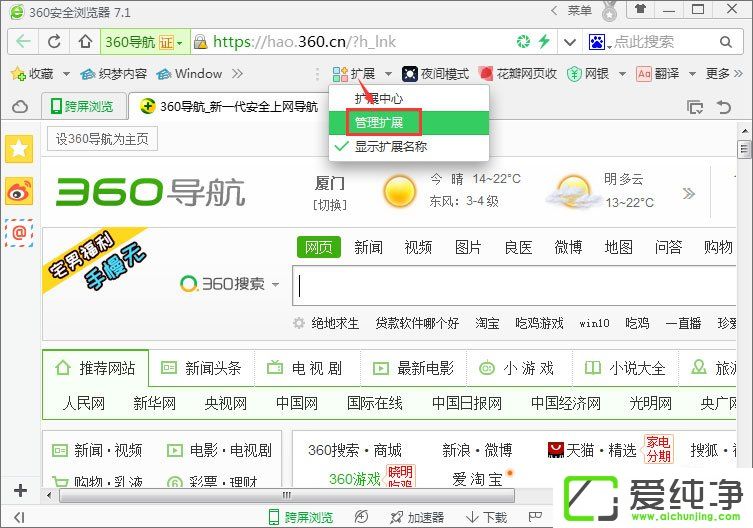Expand the 360搜索 engine selector dropdown
This screenshot has height=528, width=753.
pos(275,284)
